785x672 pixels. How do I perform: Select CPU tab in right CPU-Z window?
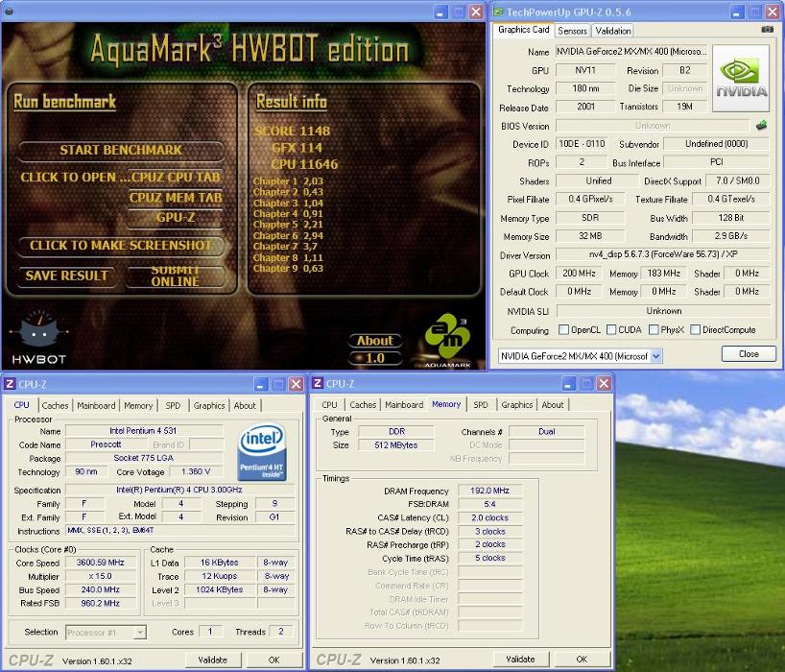[x=329, y=404]
